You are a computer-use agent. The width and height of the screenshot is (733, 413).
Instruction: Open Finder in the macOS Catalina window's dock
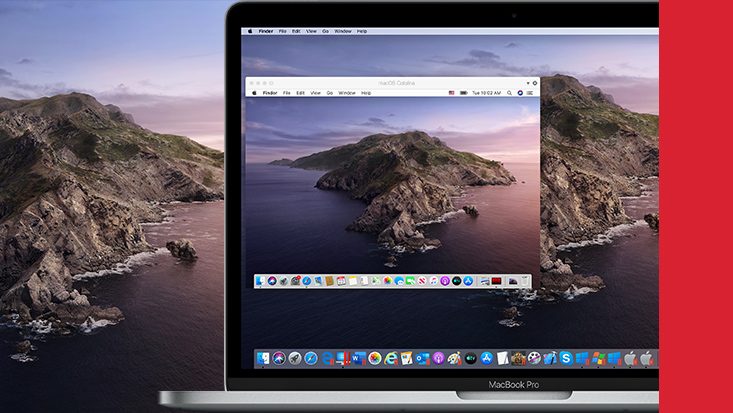pyautogui.click(x=260, y=281)
